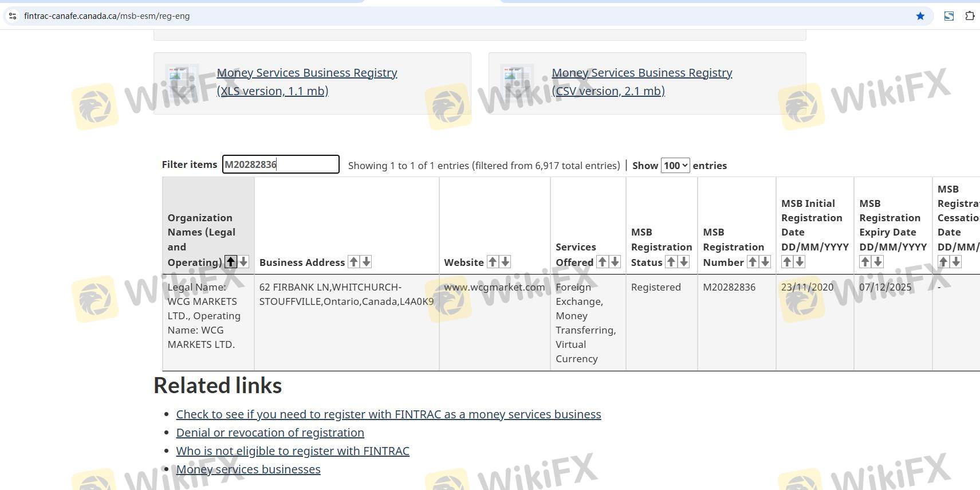Sort Services Offered column descending
Image resolution: width=980 pixels, height=490 pixels.
[615, 262]
